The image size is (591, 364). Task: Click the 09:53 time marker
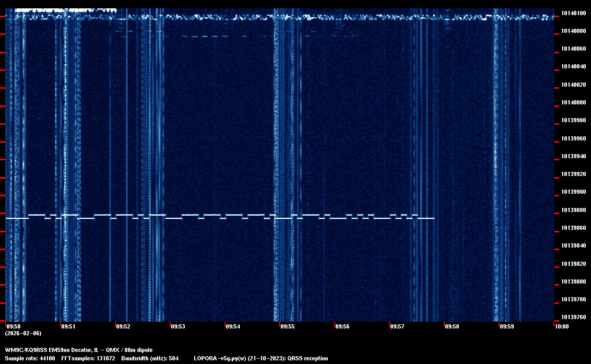178,326
